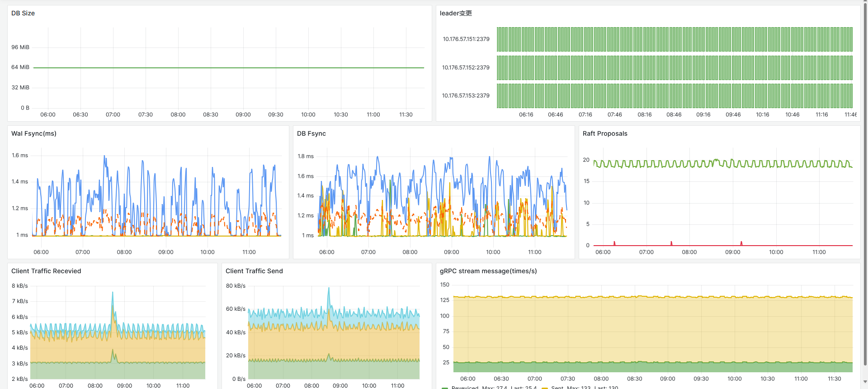The width and height of the screenshot is (868, 389).
Task: Select the 10.176.57.153:2379 leader row label
Action: pyautogui.click(x=466, y=95)
